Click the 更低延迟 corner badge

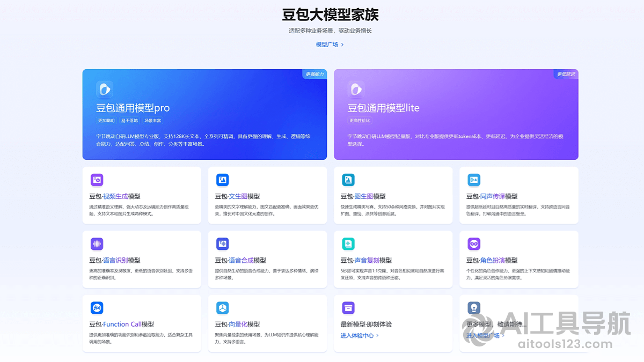pyautogui.click(x=566, y=74)
